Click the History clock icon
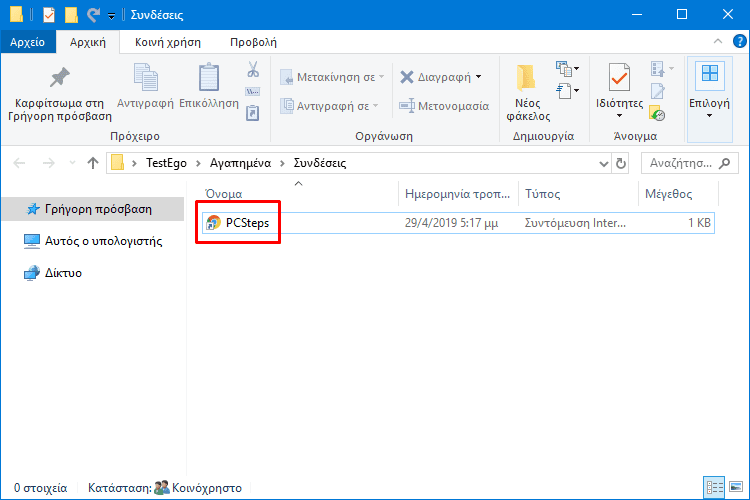 [x=657, y=113]
